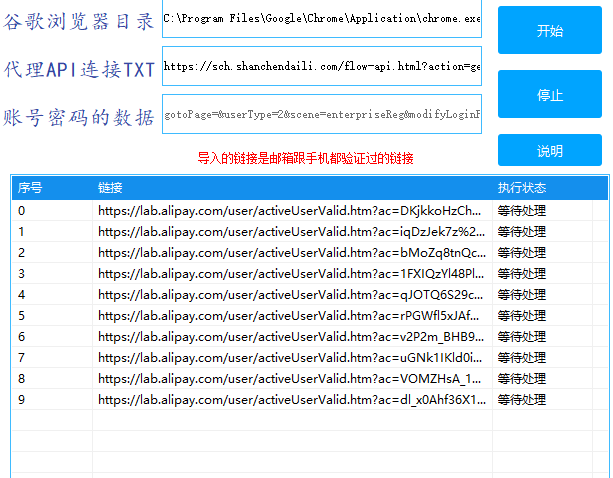Select row 0 link with DKjkkoHzCh
Screen dimensions: 613x478
pos(290,211)
